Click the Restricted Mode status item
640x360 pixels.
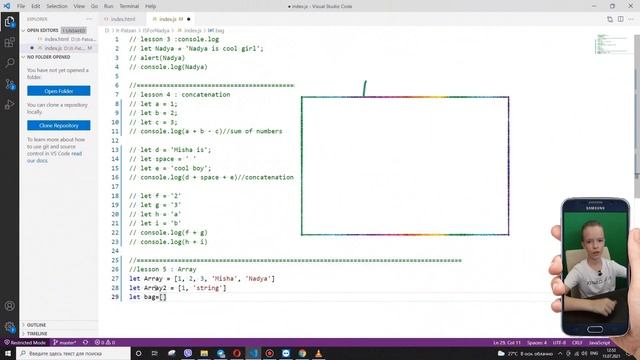point(25,342)
